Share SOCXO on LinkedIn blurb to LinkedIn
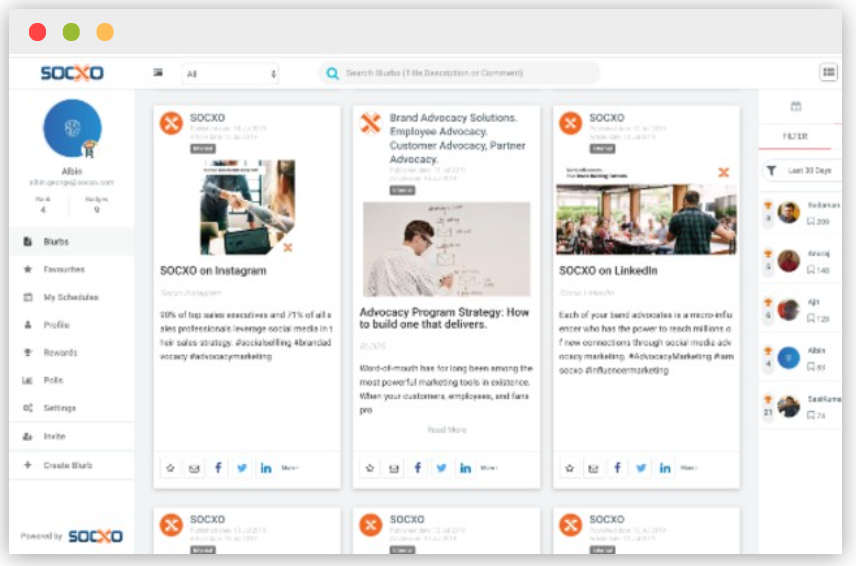This screenshot has width=856, height=566. click(x=665, y=468)
